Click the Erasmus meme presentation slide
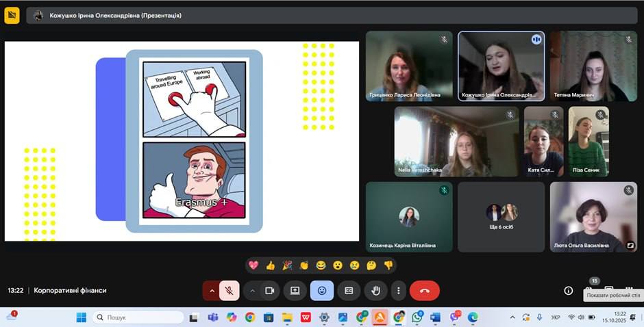The height and width of the screenshot is (327, 644). [182, 141]
